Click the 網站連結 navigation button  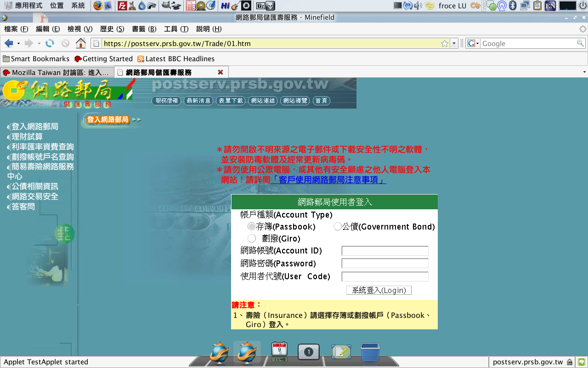coord(263,101)
